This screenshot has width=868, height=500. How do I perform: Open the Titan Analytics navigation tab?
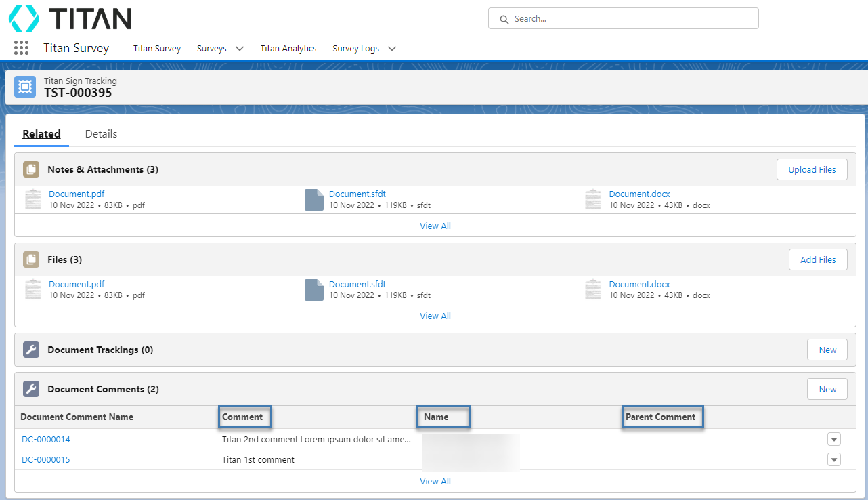pos(288,49)
